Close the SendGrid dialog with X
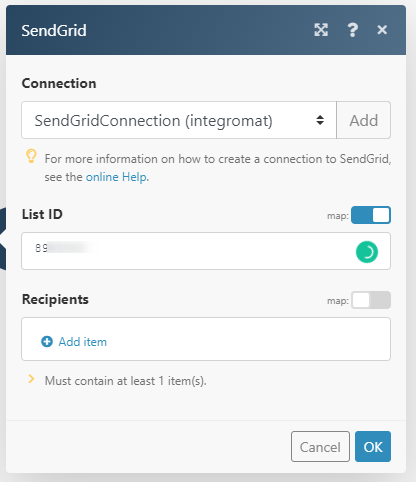This screenshot has height=482, width=416. point(382,30)
